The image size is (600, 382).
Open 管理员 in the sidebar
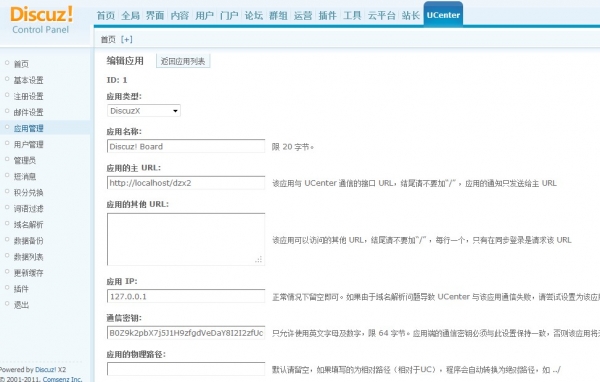click(x=24, y=160)
